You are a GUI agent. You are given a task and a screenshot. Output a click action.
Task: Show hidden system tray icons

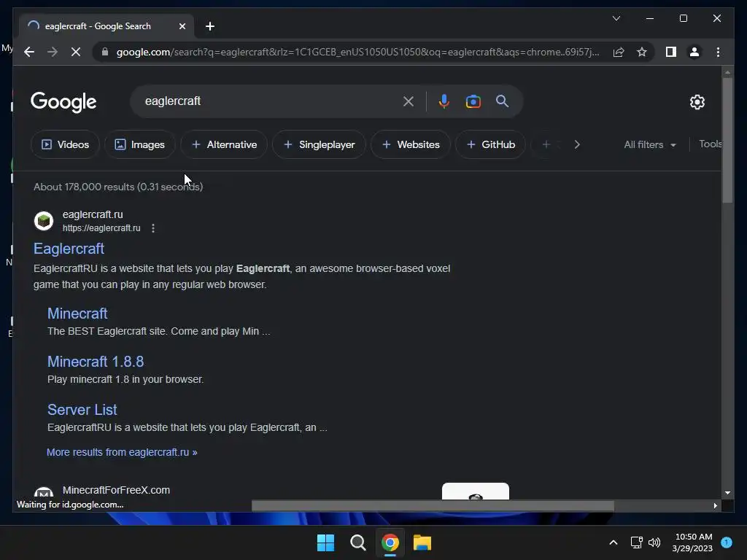(x=613, y=542)
